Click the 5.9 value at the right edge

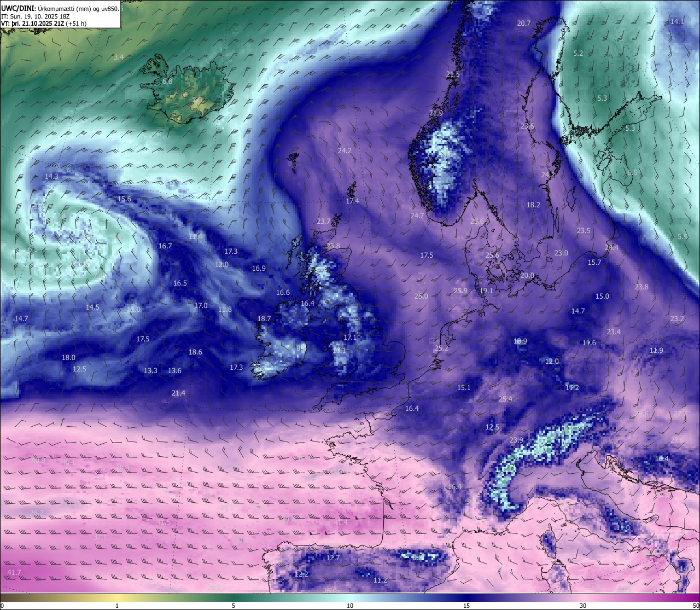click(682, 236)
